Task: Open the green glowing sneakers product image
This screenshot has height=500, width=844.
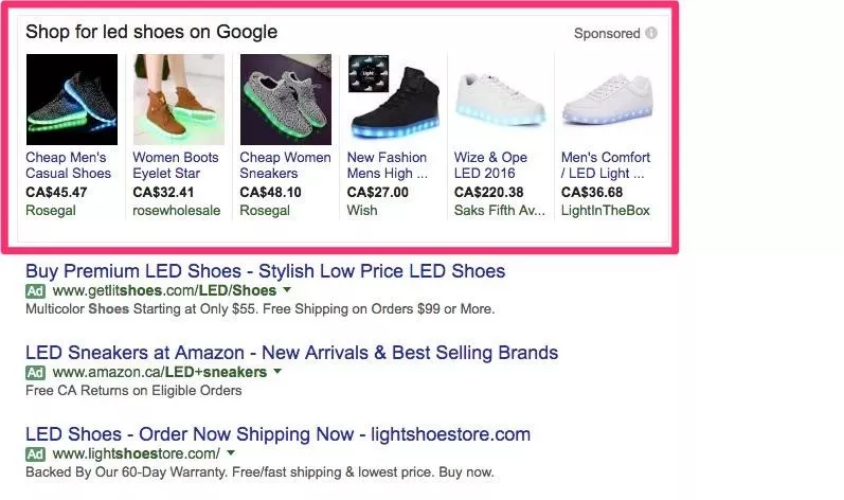Action: pos(71,99)
